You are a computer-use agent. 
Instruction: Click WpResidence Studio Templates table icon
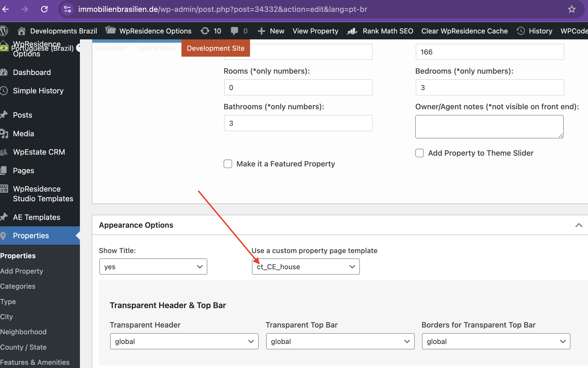(x=4, y=189)
